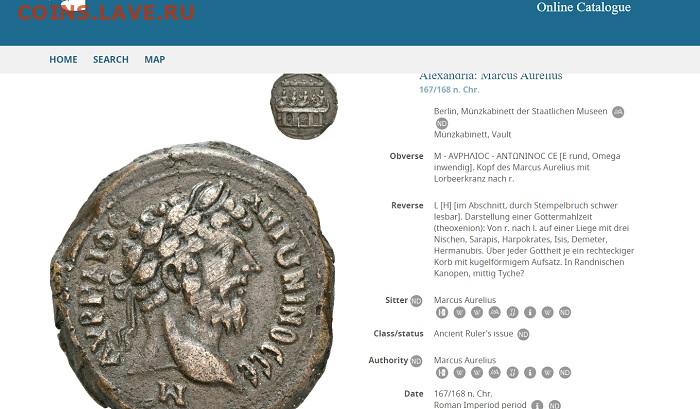The image size is (700, 409).
Task: Click the first icon under Sitter Marcus Aurelius
Action: [x=442, y=313]
